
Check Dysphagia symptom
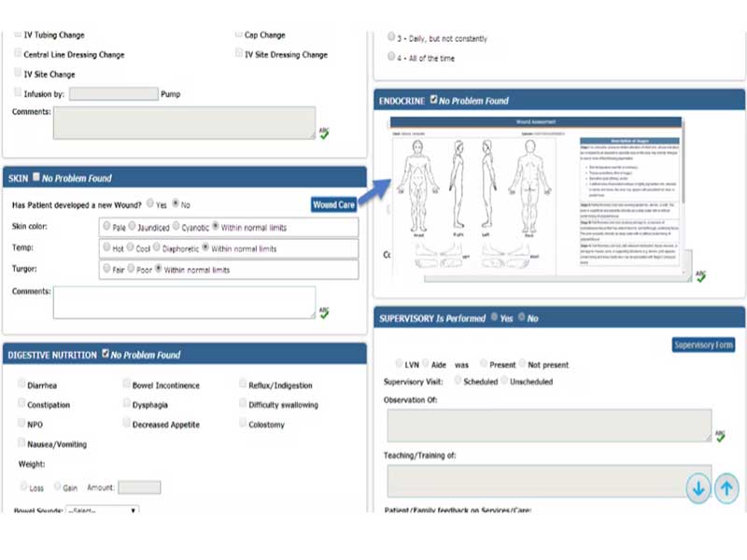[x=126, y=403]
